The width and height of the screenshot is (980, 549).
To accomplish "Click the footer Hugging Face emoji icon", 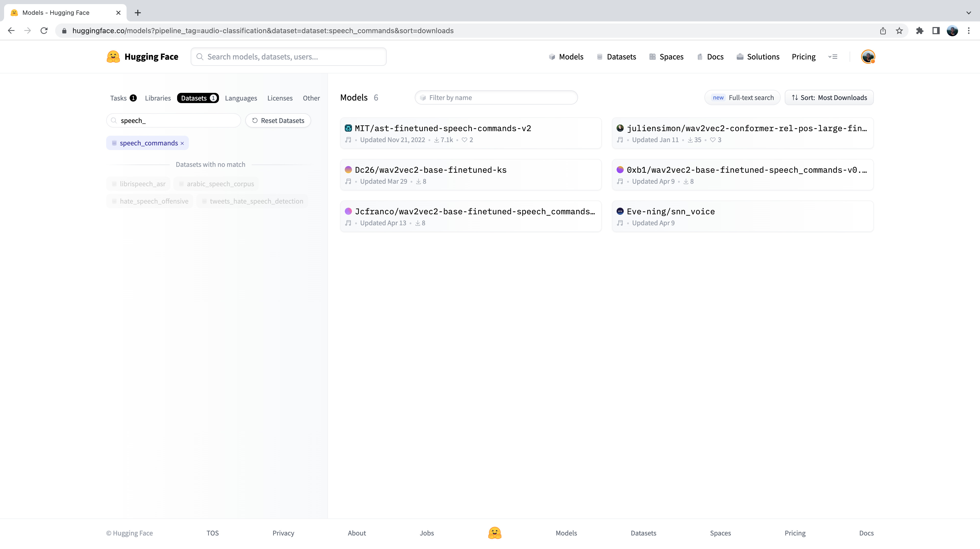I will (495, 533).
